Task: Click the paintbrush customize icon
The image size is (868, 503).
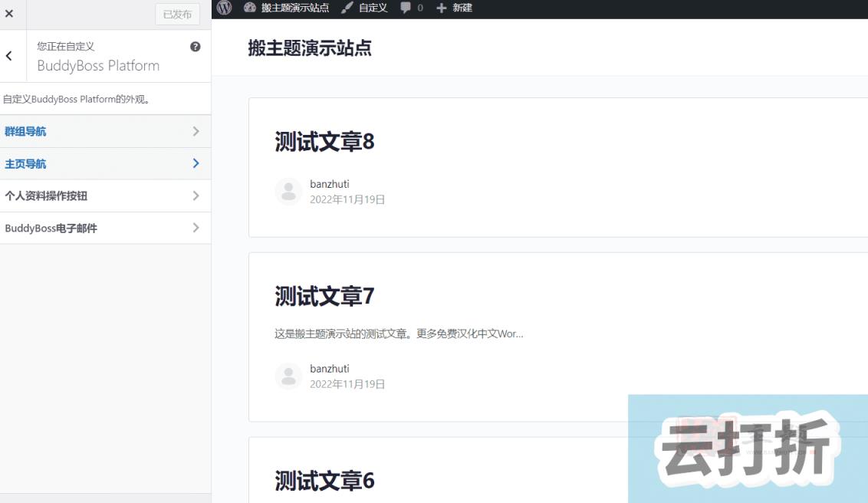Action: [347, 8]
